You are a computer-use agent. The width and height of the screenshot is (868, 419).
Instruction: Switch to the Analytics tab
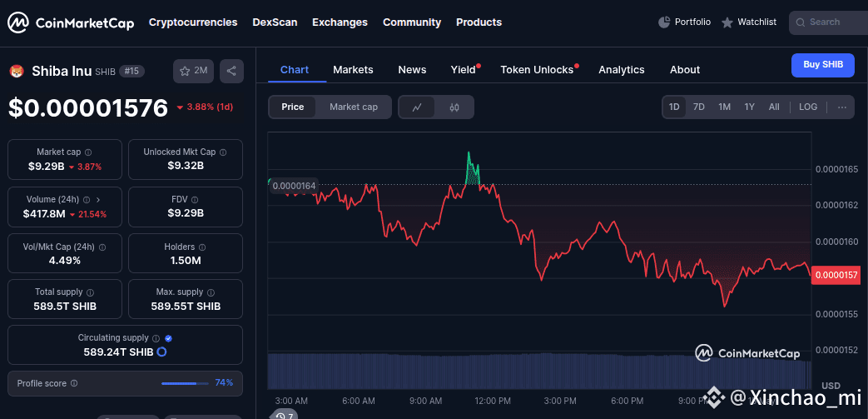pyautogui.click(x=622, y=70)
